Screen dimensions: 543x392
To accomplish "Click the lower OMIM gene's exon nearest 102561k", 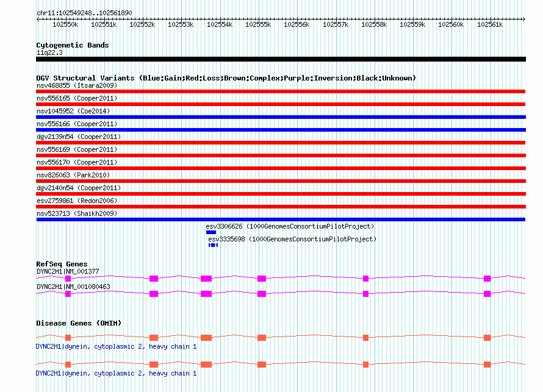I will pyautogui.click(x=487, y=365).
